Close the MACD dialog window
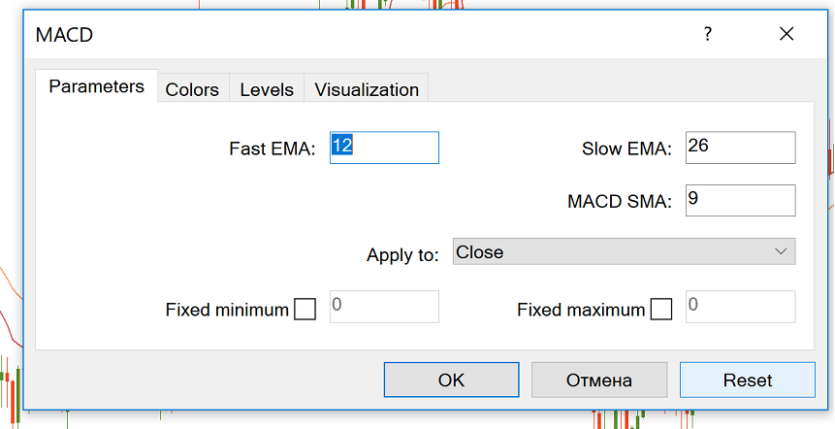The width and height of the screenshot is (835, 429). (x=787, y=35)
